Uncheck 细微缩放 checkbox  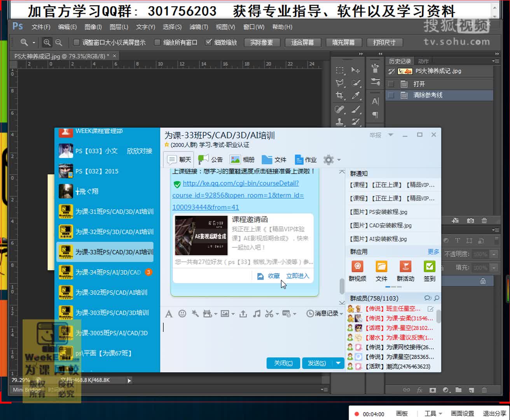[209, 42]
